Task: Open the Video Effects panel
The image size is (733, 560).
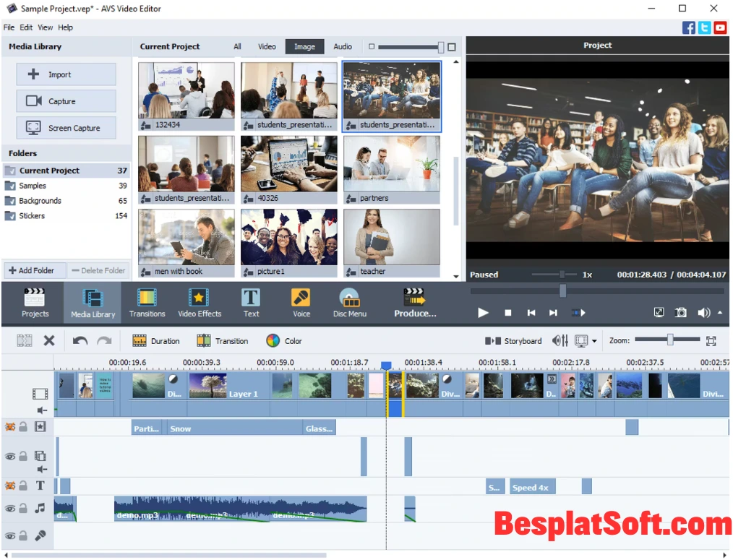Action: pos(199,302)
